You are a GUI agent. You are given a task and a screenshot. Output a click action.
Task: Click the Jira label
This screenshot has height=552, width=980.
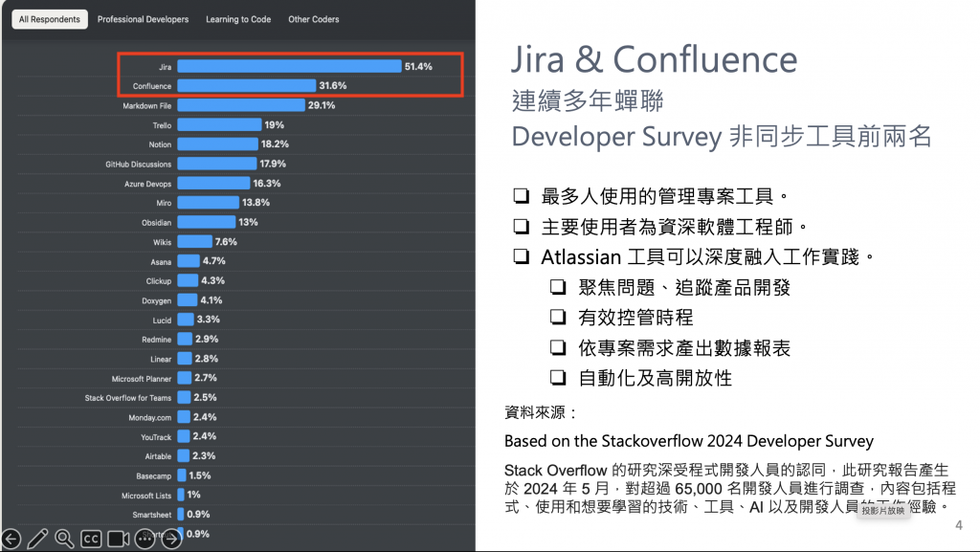click(x=165, y=67)
